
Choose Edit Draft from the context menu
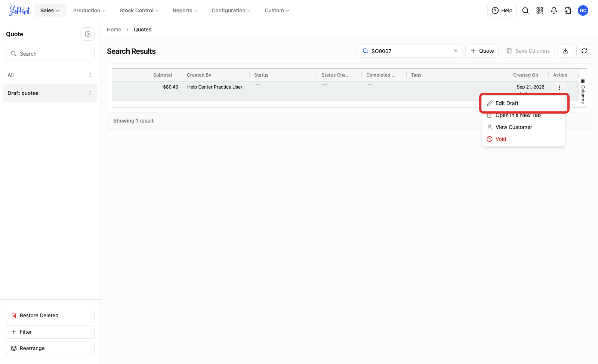pos(524,103)
